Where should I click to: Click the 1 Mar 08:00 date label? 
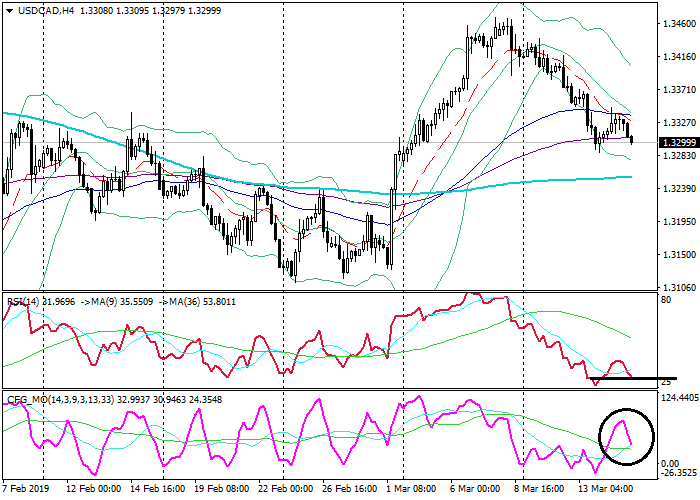(405, 490)
